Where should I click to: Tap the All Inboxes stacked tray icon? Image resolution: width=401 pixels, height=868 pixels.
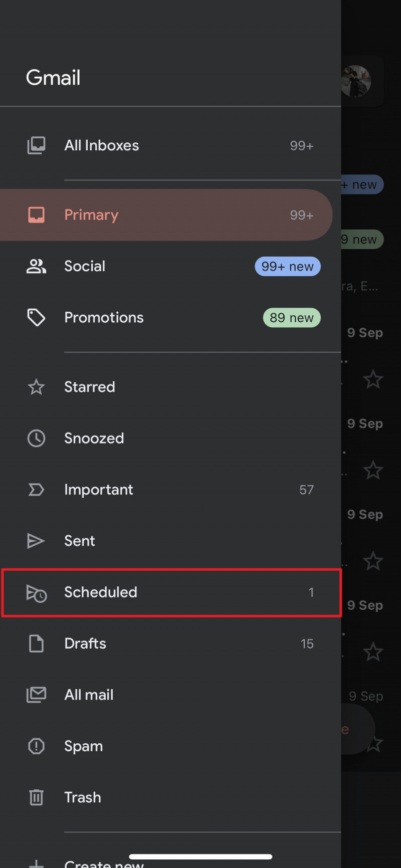36,145
